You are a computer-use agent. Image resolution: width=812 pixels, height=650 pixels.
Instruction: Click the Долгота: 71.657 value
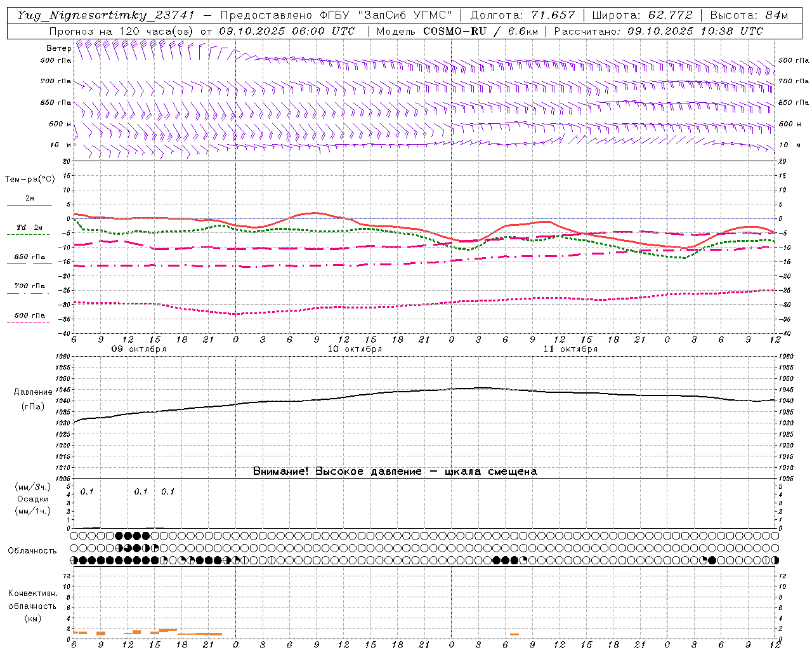point(523,15)
